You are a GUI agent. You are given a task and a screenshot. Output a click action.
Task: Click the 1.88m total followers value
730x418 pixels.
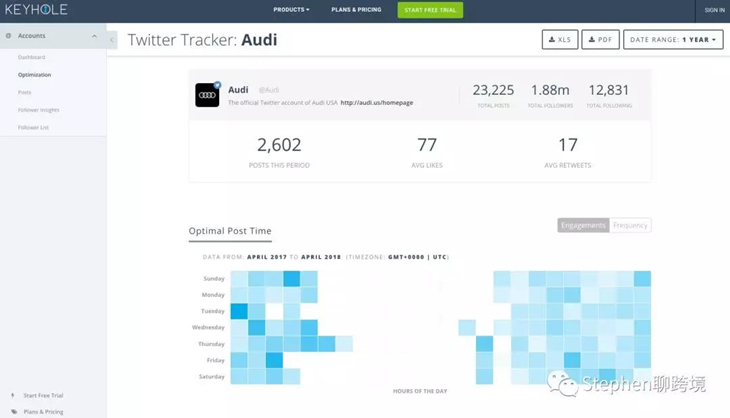[x=550, y=90]
